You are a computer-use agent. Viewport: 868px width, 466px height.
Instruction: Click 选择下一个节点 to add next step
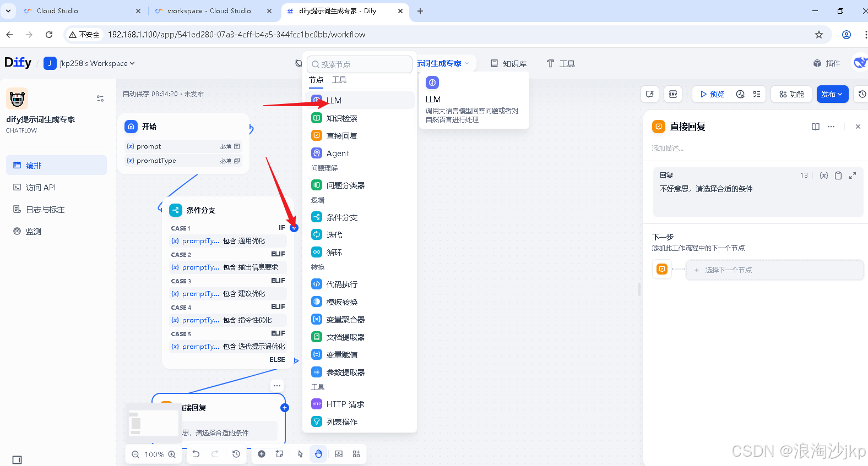click(x=774, y=270)
